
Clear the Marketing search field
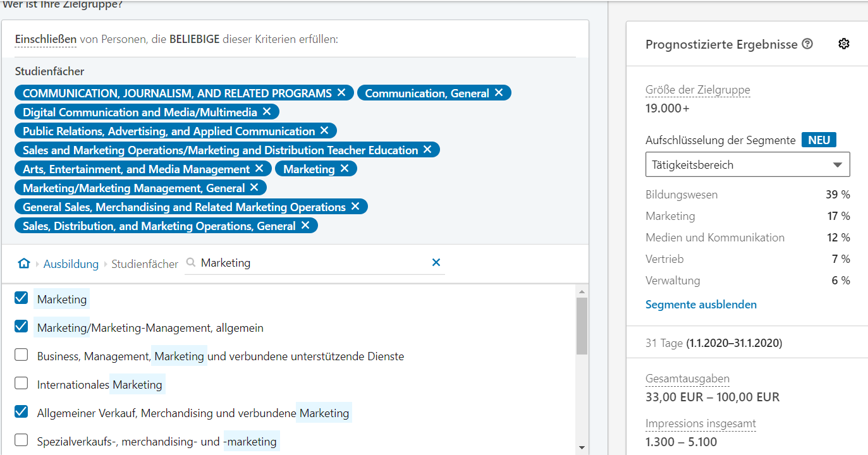[x=436, y=263]
